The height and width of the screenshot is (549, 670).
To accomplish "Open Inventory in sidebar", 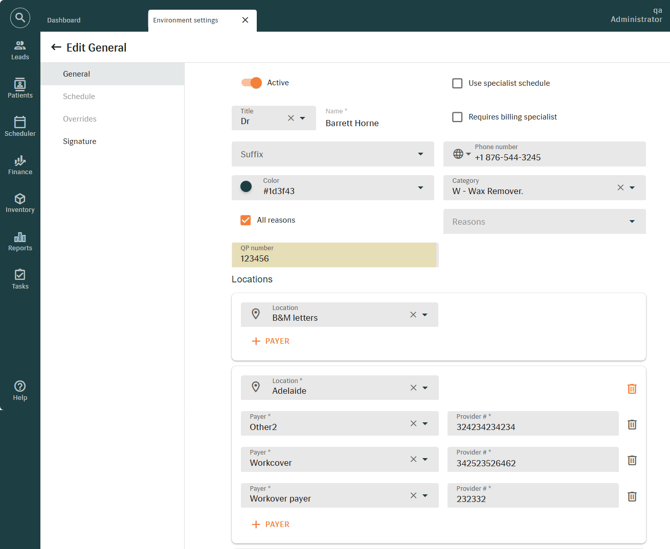I will tap(20, 203).
